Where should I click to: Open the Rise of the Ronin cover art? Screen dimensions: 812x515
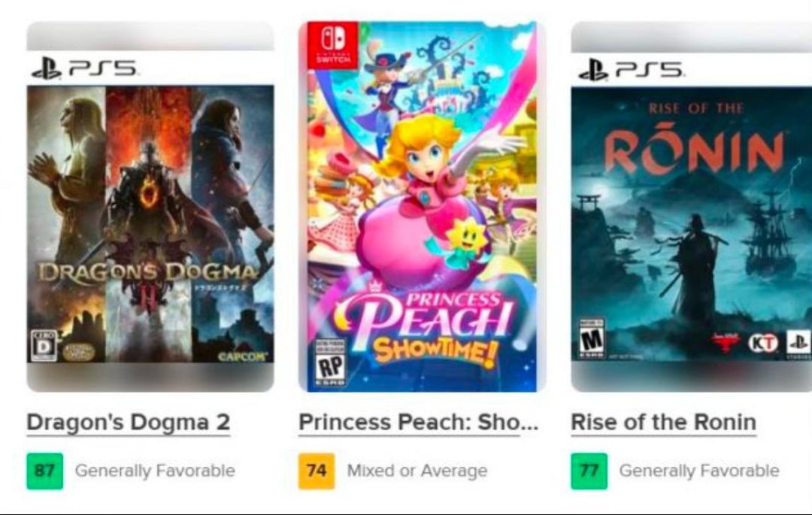[692, 226]
